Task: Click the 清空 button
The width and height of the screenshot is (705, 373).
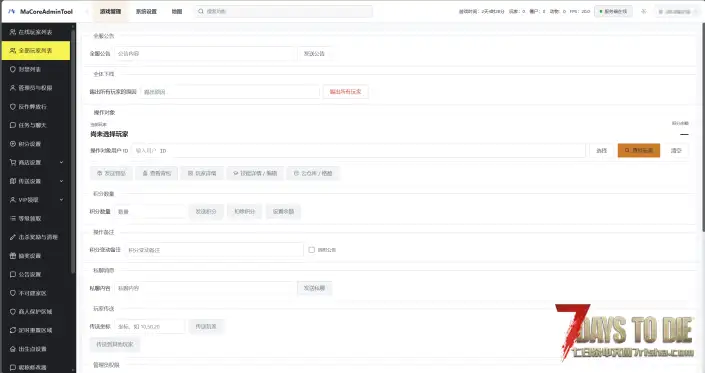Action: tap(676, 151)
